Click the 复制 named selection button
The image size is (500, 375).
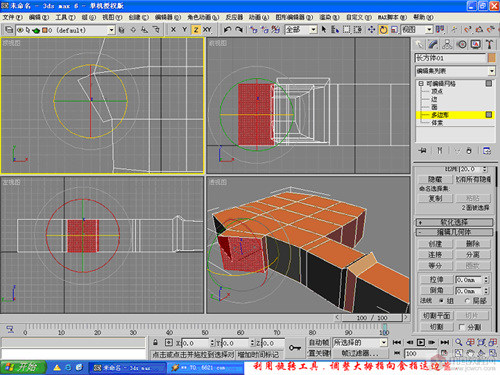coord(435,198)
